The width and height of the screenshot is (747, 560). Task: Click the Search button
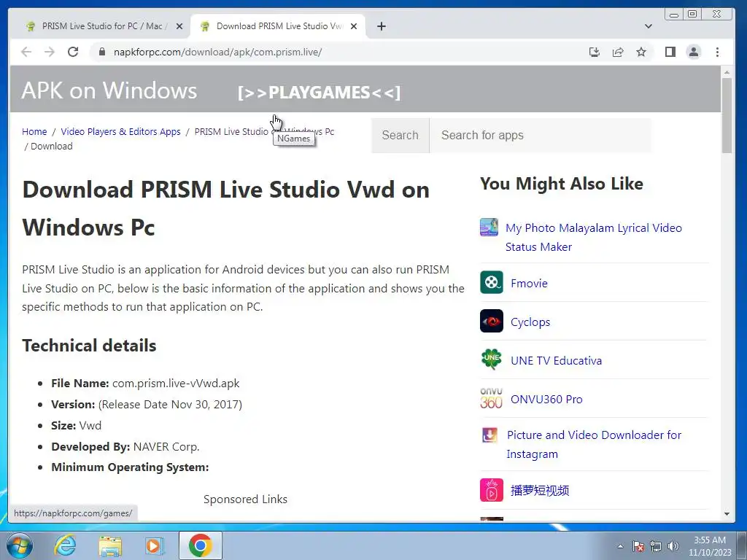tap(400, 135)
